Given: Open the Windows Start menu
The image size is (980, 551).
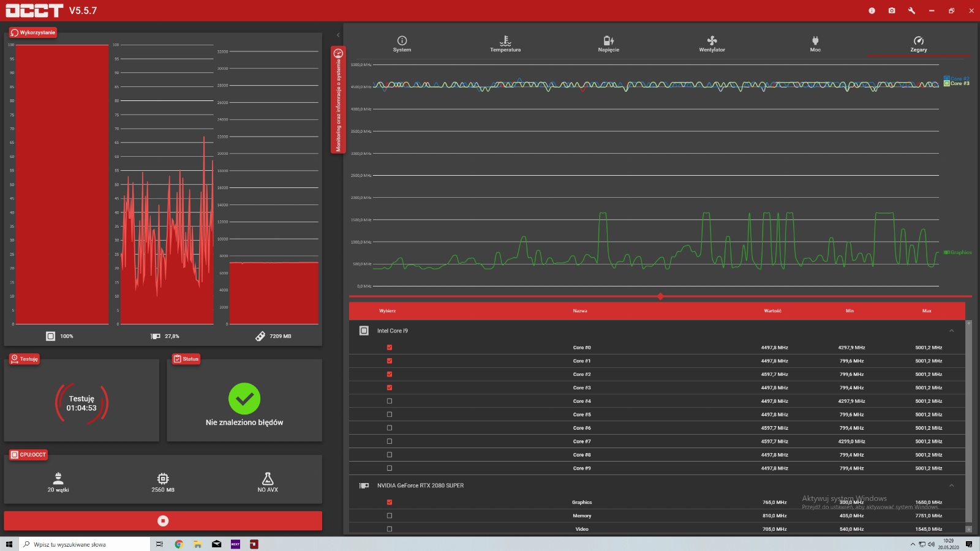Looking at the screenshot, I should (9, 544).
